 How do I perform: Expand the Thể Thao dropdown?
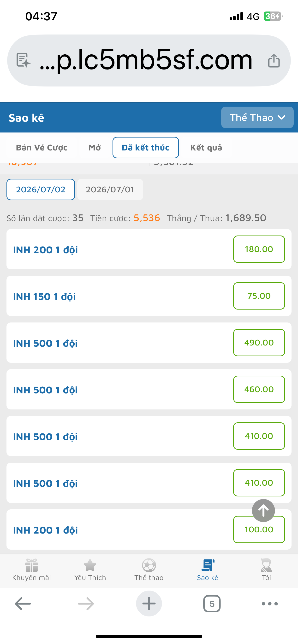pos(257,117)
